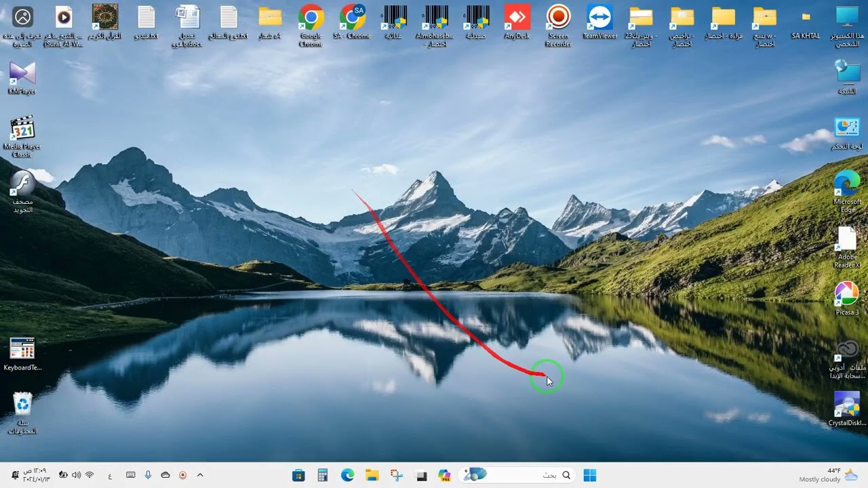Click the microphone tray icon
Viewport: 868px width, 488px height.
click(148, 475)
